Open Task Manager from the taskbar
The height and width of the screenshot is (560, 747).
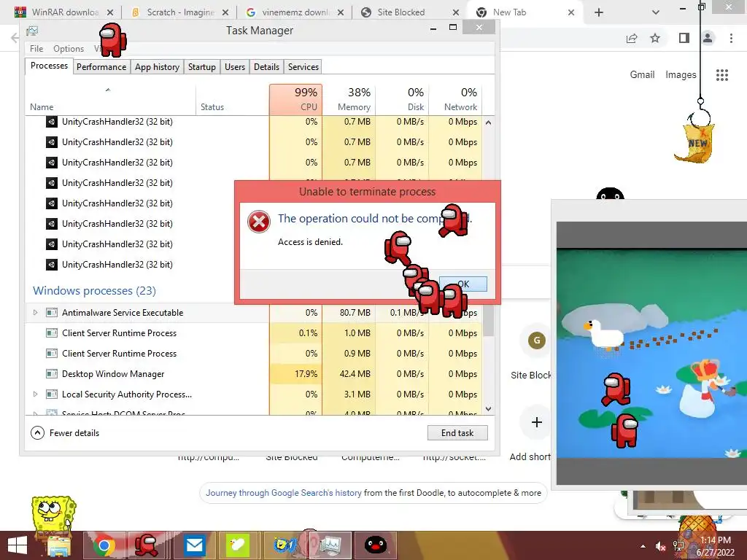pos(331,545)
